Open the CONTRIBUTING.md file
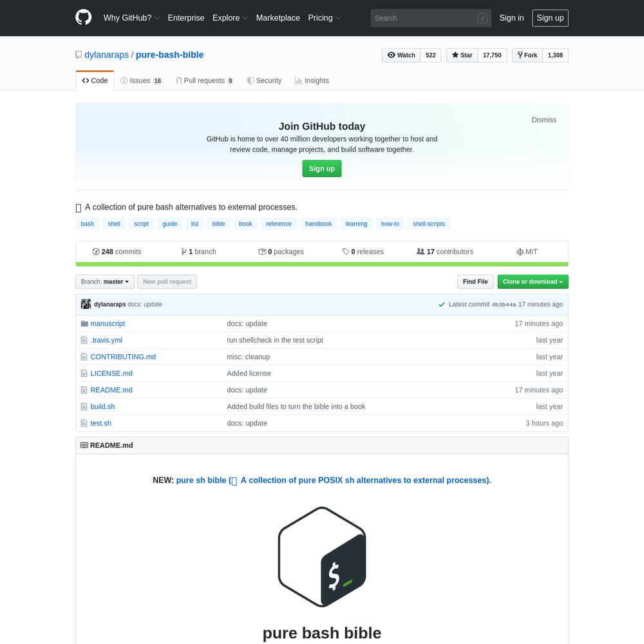Viewport: 644px width, 644px height. coord(123,357)
